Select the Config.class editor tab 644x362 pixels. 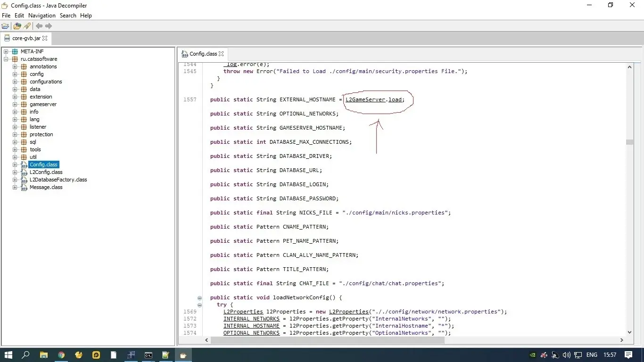point(203,54)
